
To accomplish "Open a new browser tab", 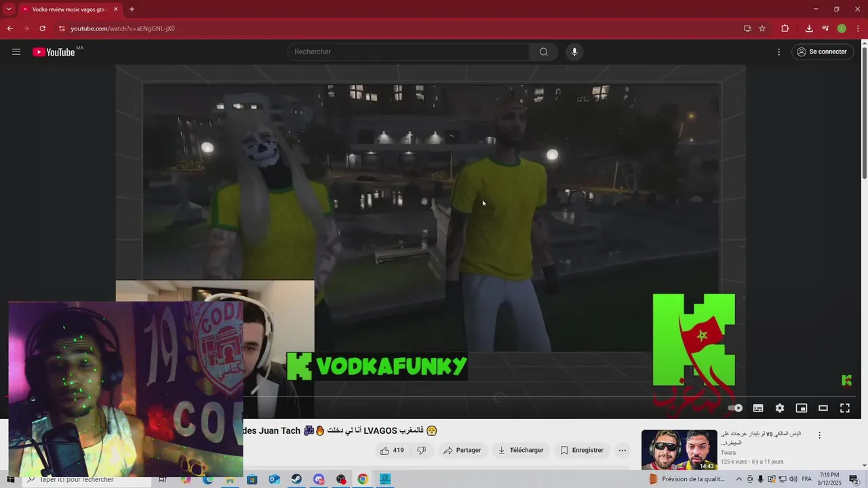I will [x=132, y=9].
